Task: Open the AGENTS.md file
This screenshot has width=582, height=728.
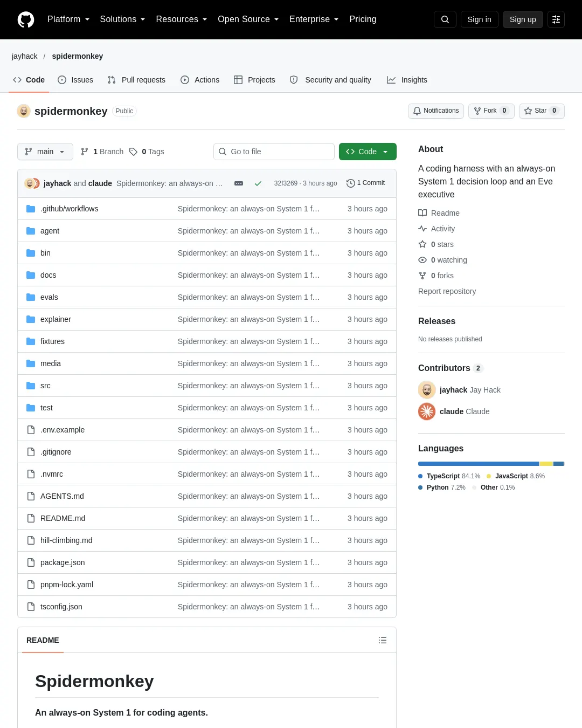Action: (x=62, y=496)
